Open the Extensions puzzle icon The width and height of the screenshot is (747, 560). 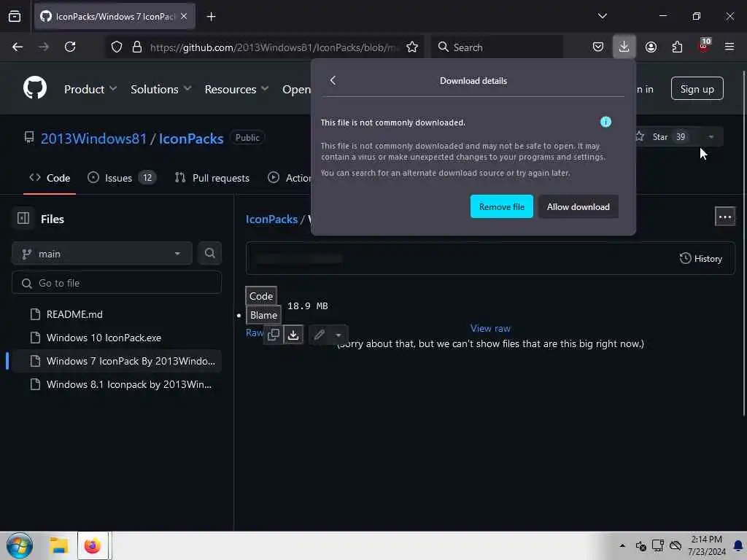(x=677, y=47)
